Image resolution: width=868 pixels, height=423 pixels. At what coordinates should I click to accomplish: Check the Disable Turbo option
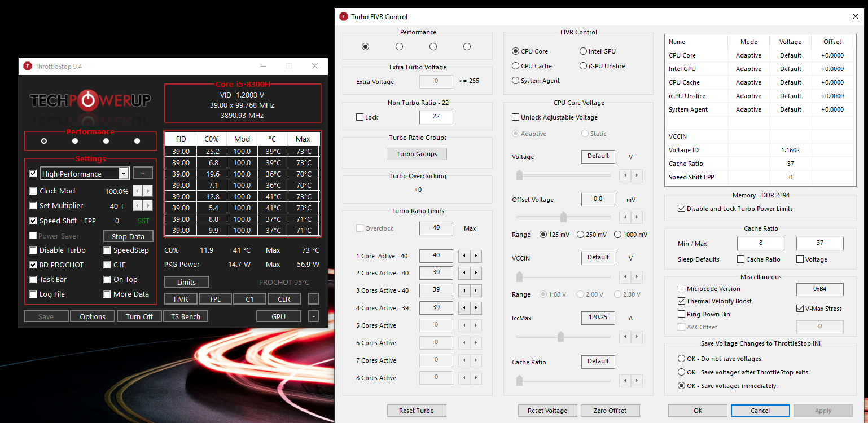point(33,250)
